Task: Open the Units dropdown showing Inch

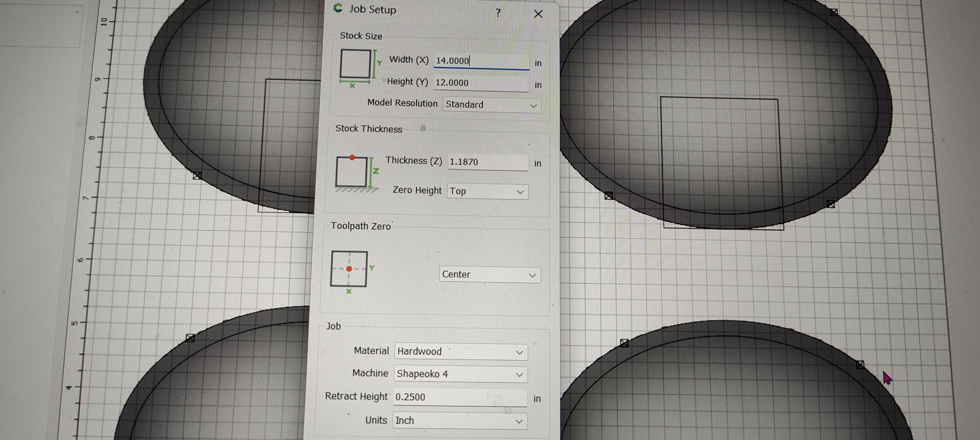Action: tap(459, 421)
